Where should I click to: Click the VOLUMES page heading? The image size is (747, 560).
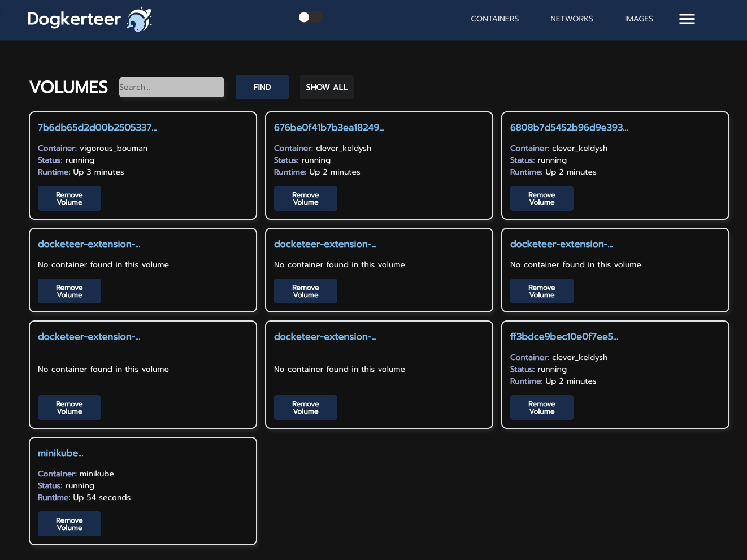click(68, 87)
